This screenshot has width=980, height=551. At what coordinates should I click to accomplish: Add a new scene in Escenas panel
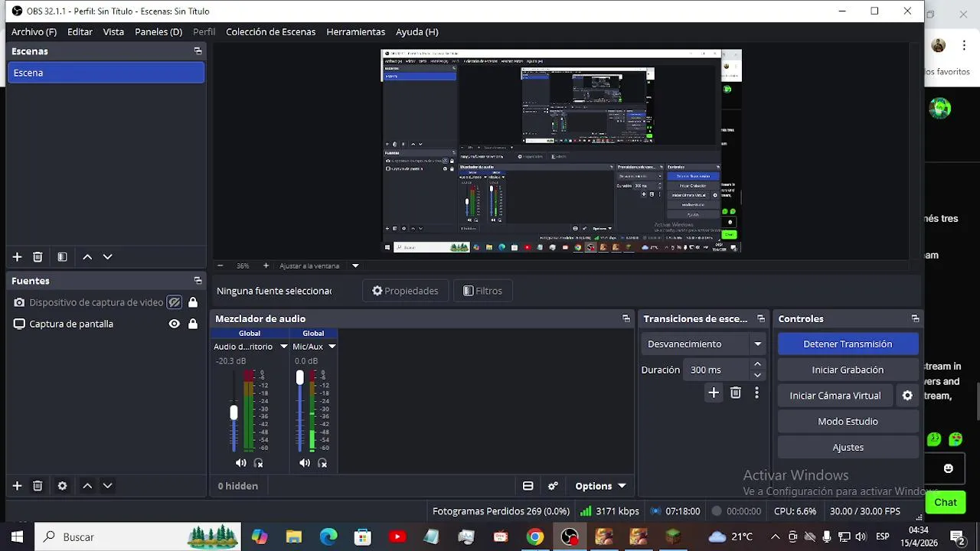17,257
